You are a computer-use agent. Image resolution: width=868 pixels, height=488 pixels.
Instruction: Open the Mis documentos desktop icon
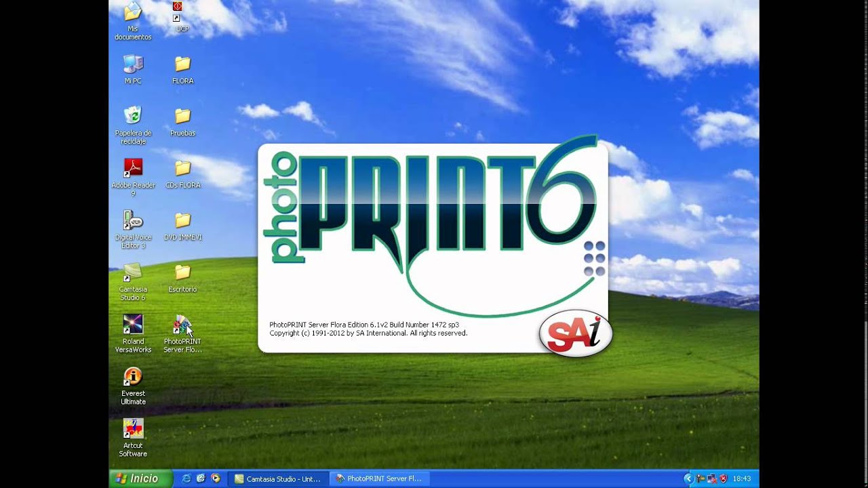[133, 21]
